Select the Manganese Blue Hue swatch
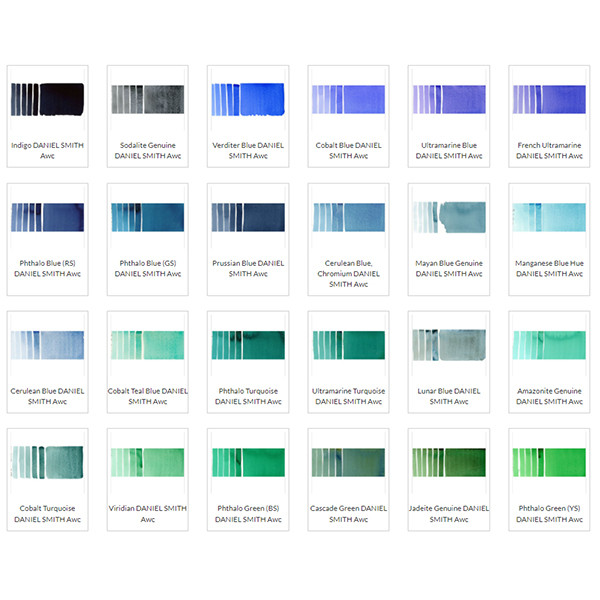This screenshot has width=600, height=600. click(548, 217)
